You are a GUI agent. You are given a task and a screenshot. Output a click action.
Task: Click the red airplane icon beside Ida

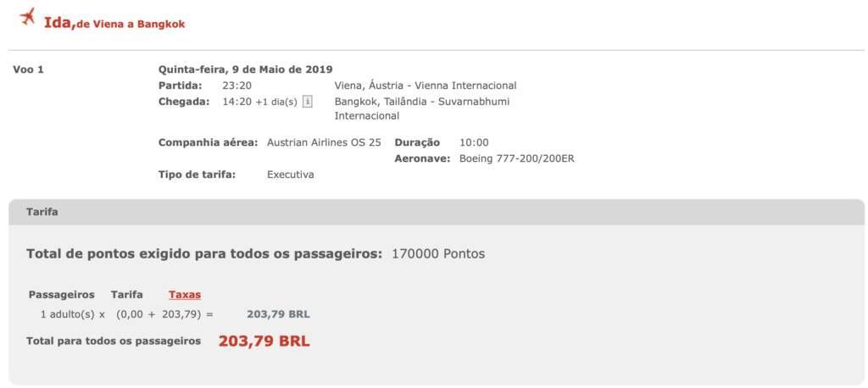click(26, 17)
